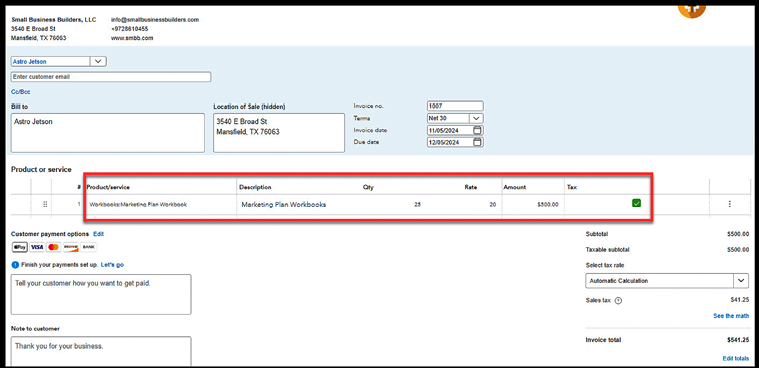Click the Location of sale address box
This screenshot has height=368, width=759.
279,133
